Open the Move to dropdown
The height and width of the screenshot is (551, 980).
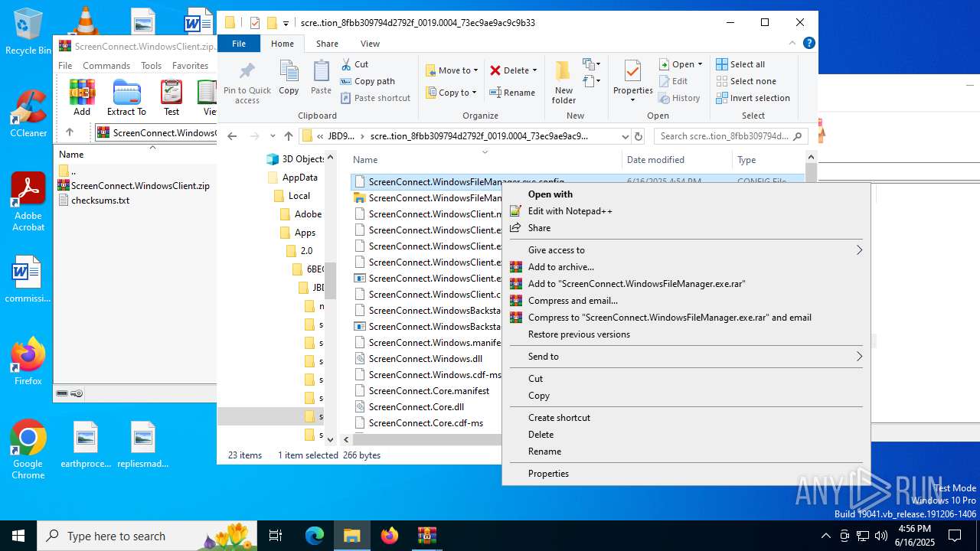point(452,70)
